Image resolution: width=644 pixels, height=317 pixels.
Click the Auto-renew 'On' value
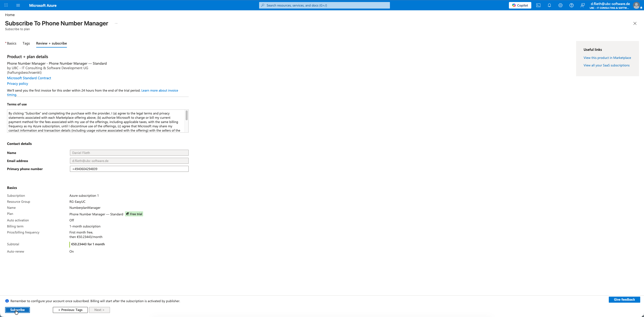click(72, 251)
